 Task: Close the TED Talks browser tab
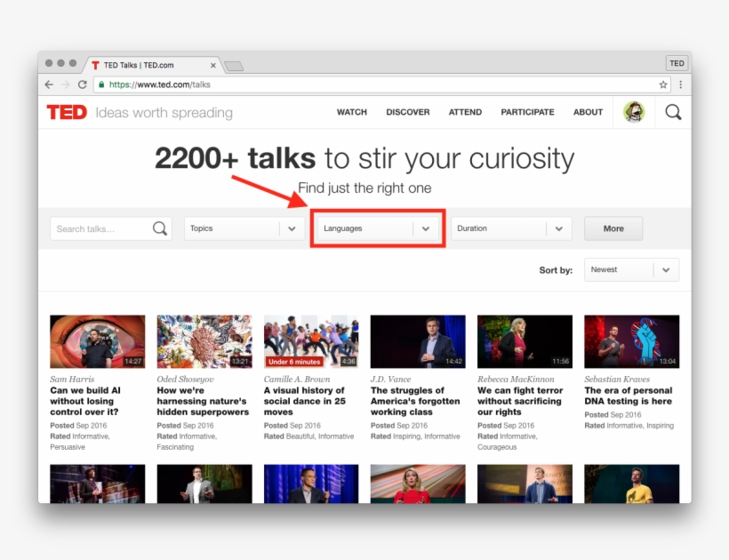point(213,66)
